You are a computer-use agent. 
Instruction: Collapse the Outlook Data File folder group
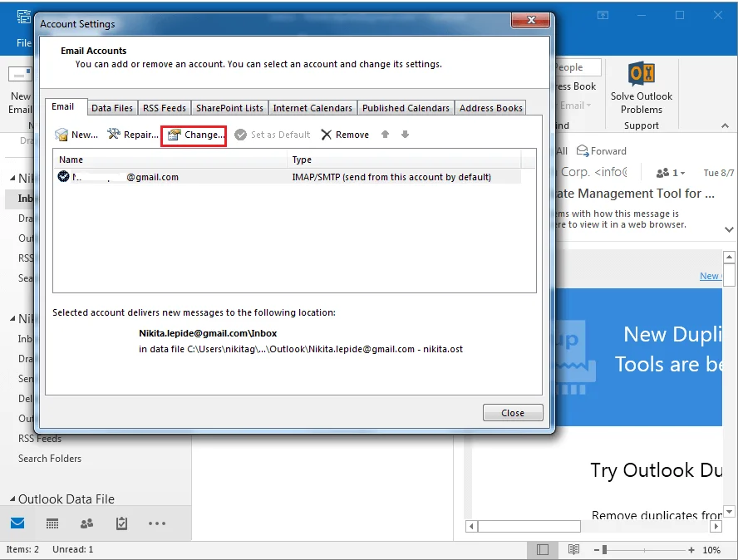pyautogui.click(x=12, y=499)
